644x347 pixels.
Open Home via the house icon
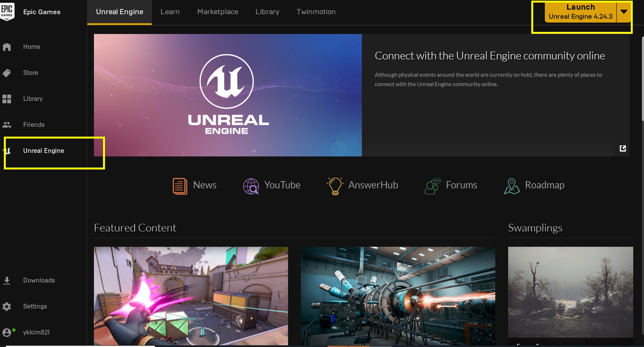7,47
